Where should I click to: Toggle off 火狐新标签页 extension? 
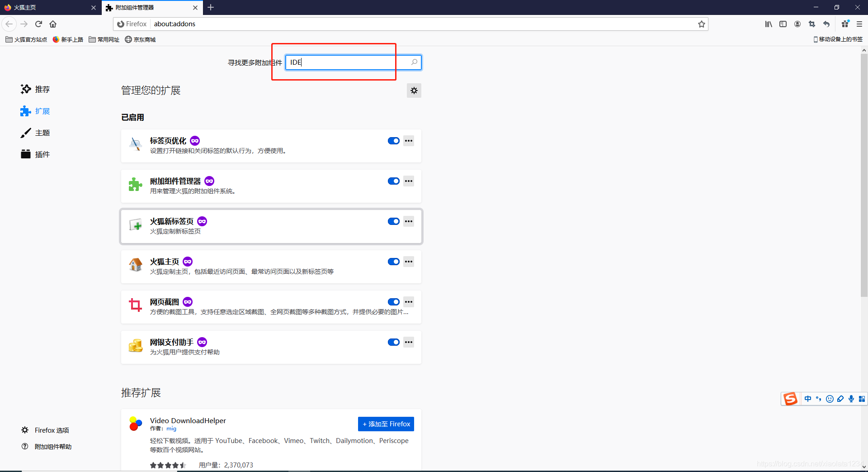click(x=394, y=221)
